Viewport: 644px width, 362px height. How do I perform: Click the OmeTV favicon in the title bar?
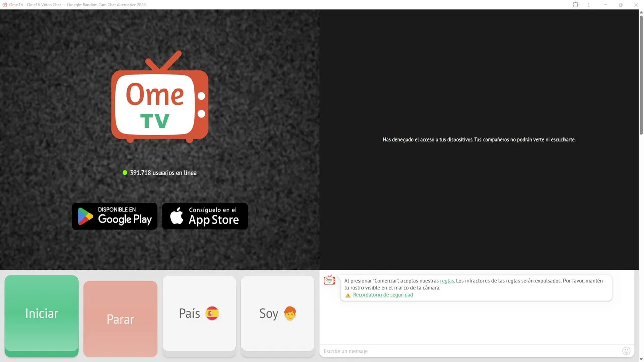click(4, 5)
